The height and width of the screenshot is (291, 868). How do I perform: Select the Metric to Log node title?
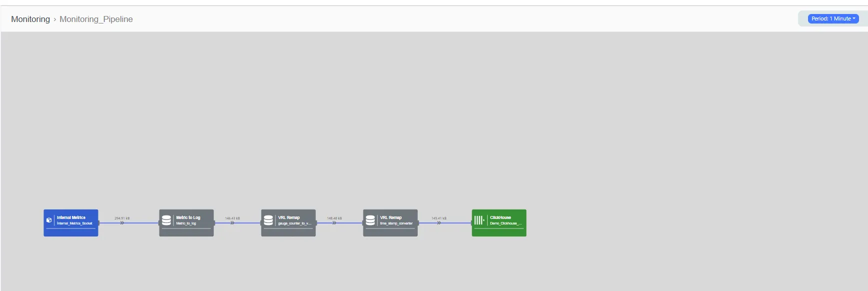(188, 217)
